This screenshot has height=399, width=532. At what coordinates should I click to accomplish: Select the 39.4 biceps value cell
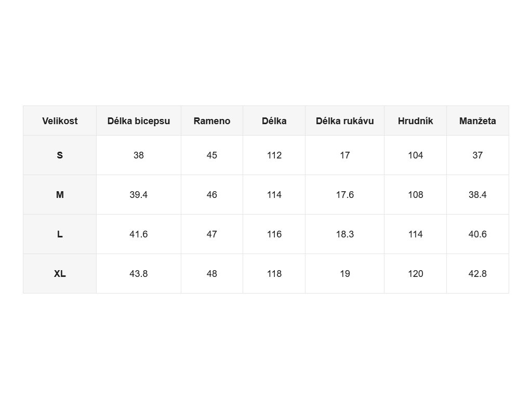(138, 195)
